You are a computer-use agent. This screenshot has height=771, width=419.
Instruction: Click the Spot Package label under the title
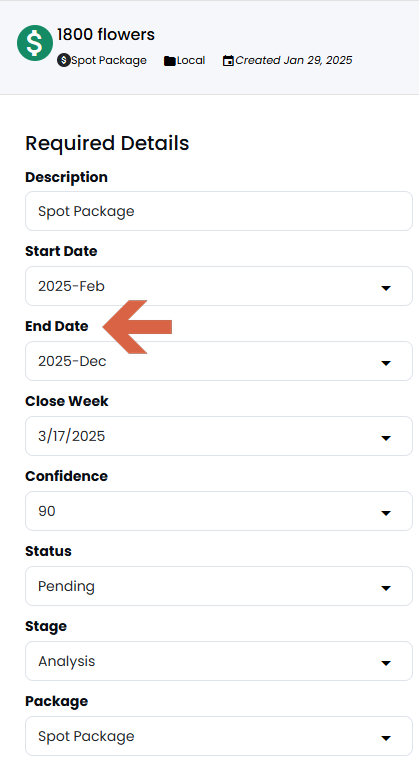pos(109,60)
